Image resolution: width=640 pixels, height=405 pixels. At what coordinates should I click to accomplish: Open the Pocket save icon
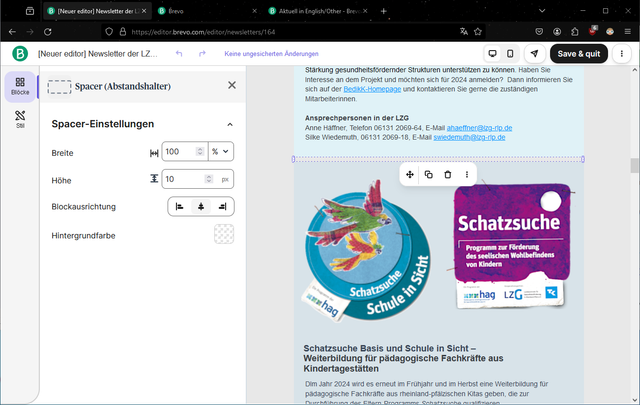539,32
